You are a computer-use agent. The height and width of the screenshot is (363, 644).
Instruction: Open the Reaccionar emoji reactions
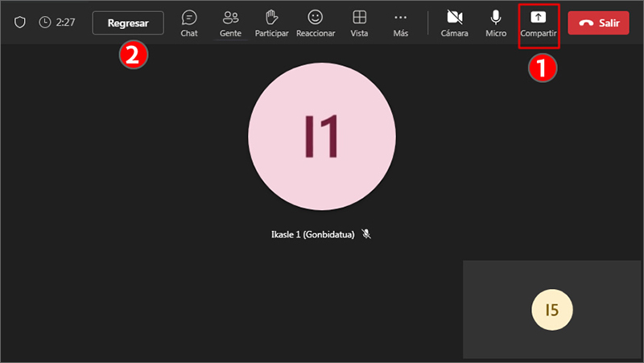point(316,23)
